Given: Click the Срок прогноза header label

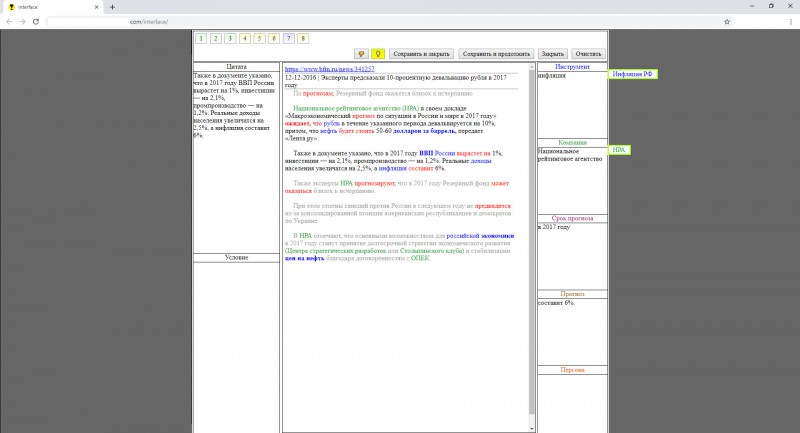Looking at the screenshot, I should pyautogui.click(x=572, y=218).
